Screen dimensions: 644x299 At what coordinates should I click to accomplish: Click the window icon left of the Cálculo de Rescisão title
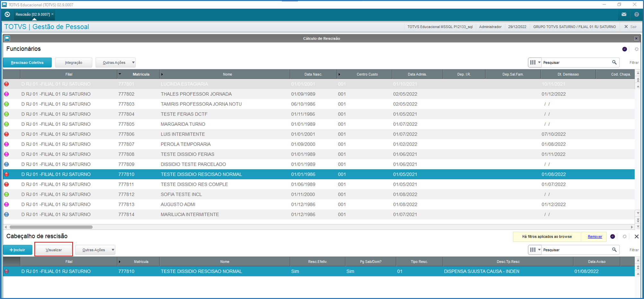[7, 39]
